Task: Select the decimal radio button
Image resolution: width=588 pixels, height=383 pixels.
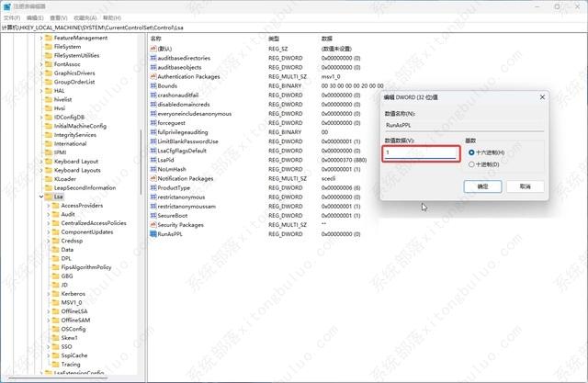Action: point(471,164)
